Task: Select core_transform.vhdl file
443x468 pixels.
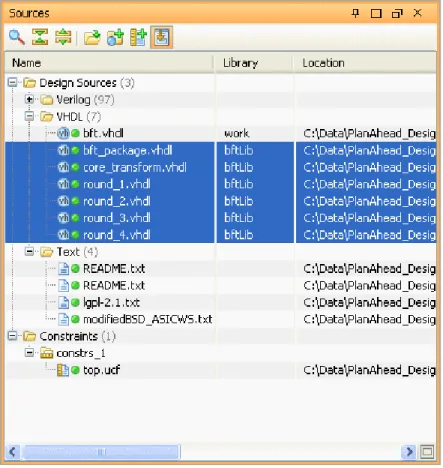Action: point(135,167)
